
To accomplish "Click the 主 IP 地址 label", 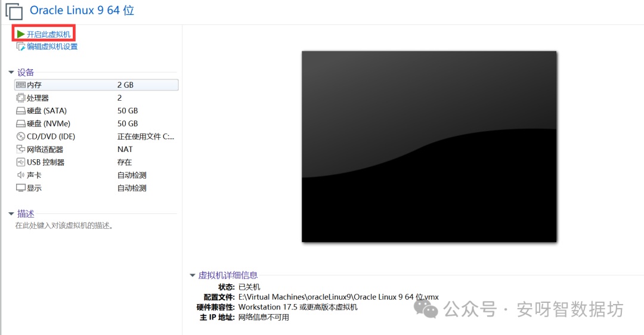I will coord(217,317).
